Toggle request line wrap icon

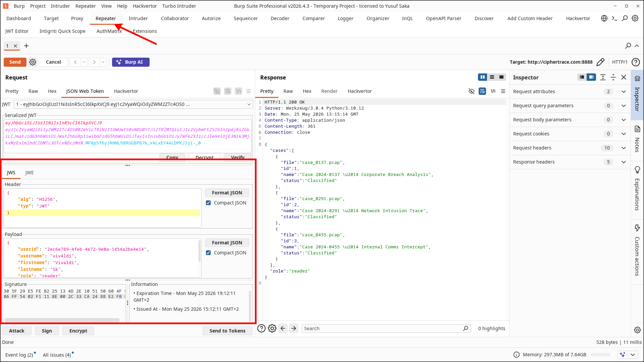point(228,91)
